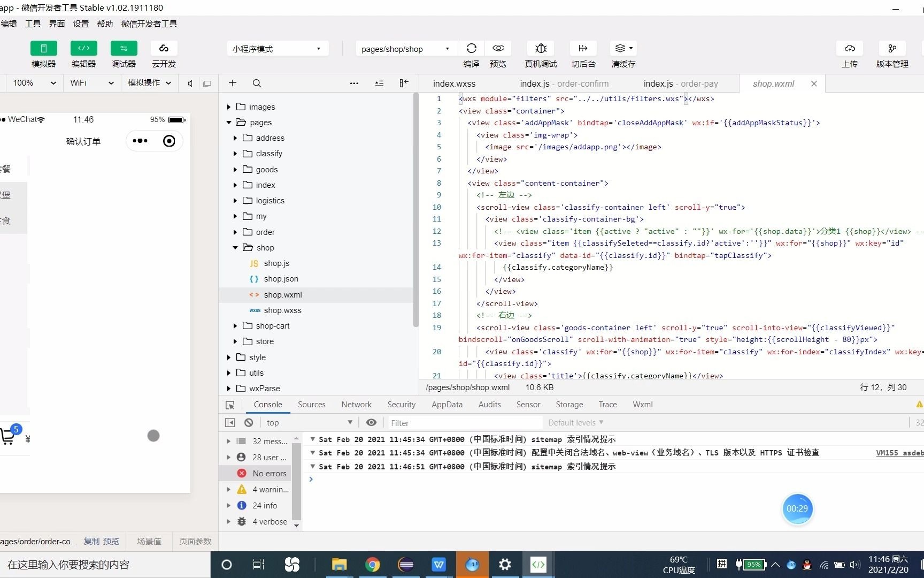Collapse the shop folder in file tree
This screenshot has width=924, height=578.
point(235,247)
